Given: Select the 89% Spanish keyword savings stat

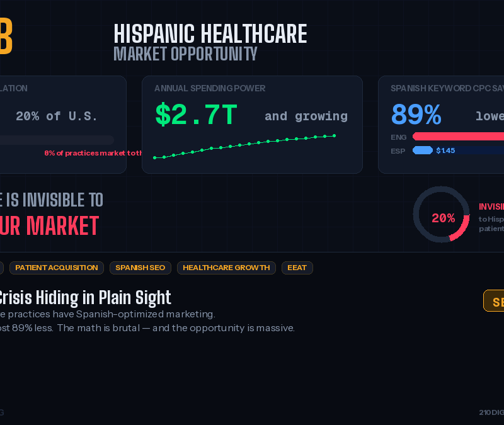Looking at the screenshot, I should pyautogui.click(x=416, y=115).
